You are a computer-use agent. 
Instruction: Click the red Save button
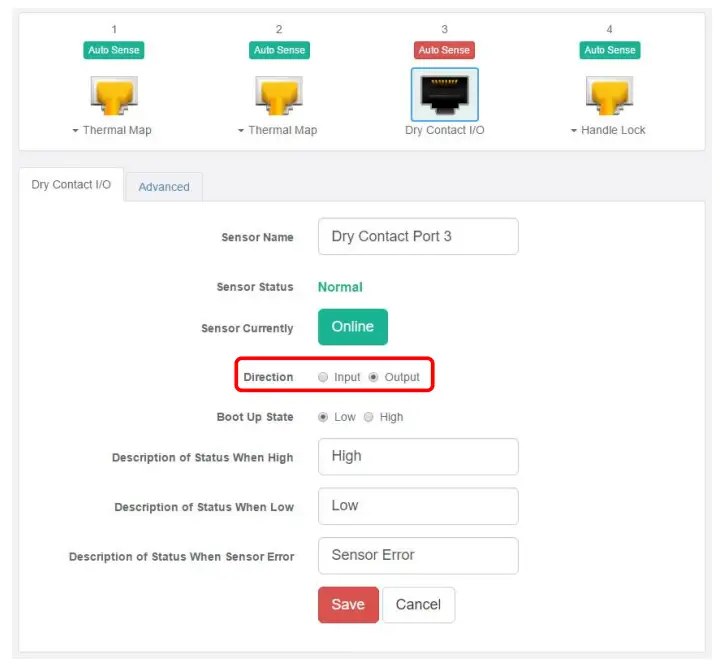[348, 604]
